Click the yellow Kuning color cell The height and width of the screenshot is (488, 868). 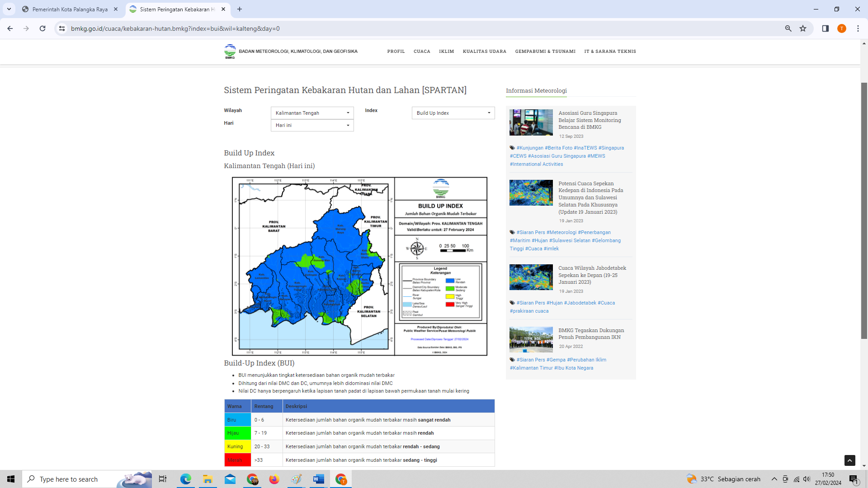238,446
